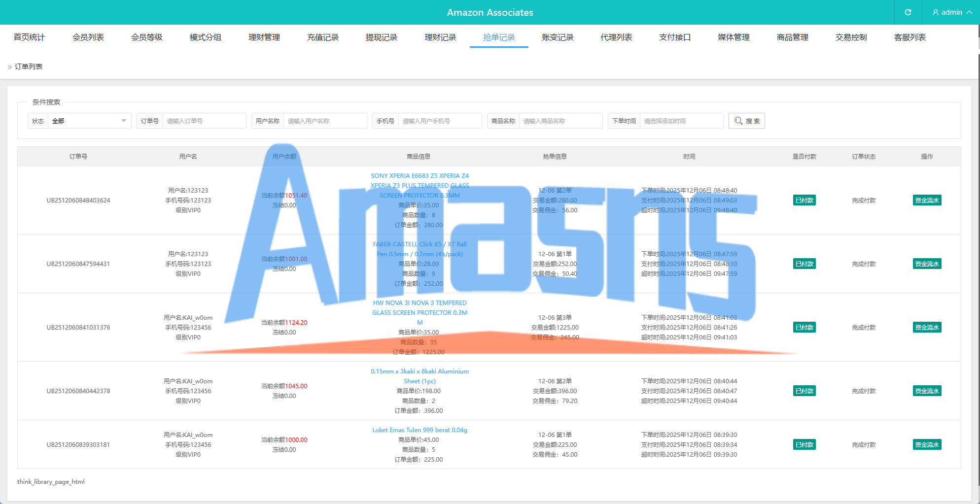The width and height of the screenshot is (980, 504).
Task: Open the Loket Emas Tulen 999 product link
Action: [x=420, y=430]
